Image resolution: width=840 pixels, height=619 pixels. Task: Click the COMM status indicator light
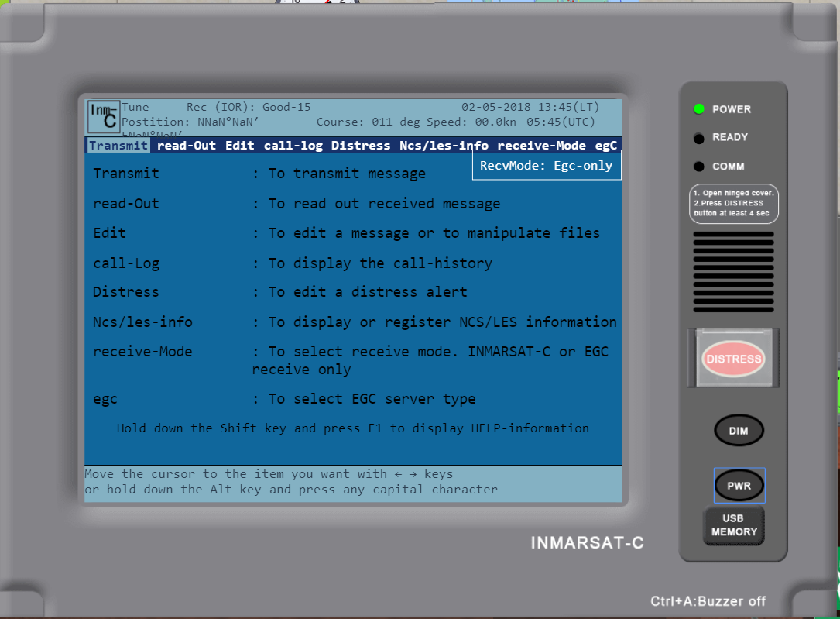[x=698, y=166]
